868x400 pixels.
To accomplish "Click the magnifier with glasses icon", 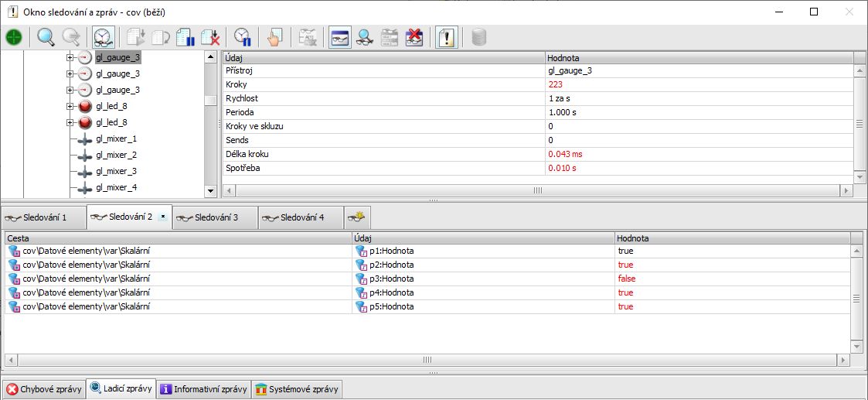I will pos(365,37).
